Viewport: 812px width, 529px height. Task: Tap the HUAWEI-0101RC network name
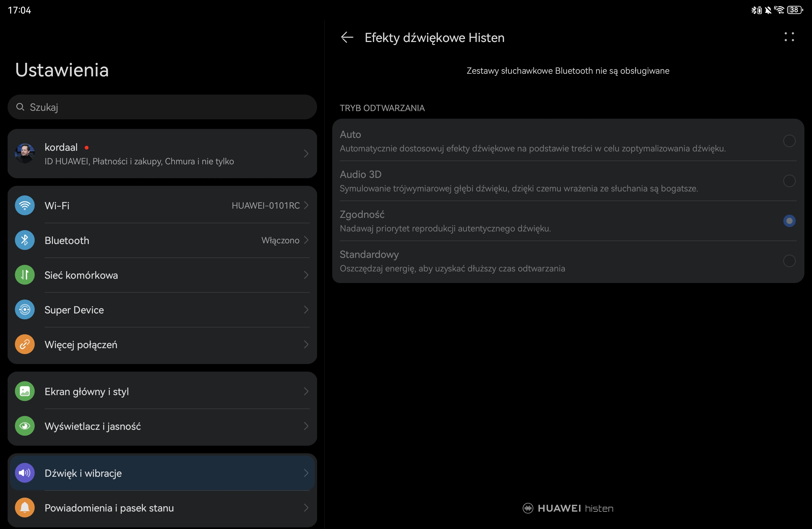pyautogui.click(x=265, y=205)
